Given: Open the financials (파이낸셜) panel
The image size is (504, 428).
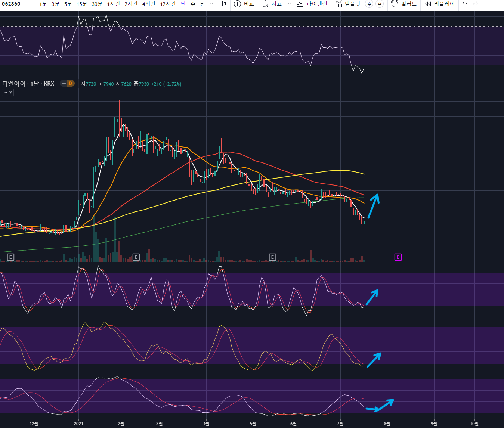Looking at the screenshot, I should pos(312,4).
